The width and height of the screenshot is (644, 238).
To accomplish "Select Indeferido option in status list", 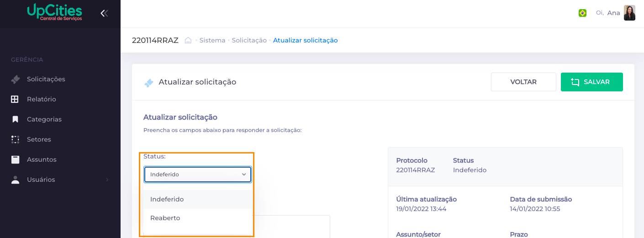I will [197, 199].
